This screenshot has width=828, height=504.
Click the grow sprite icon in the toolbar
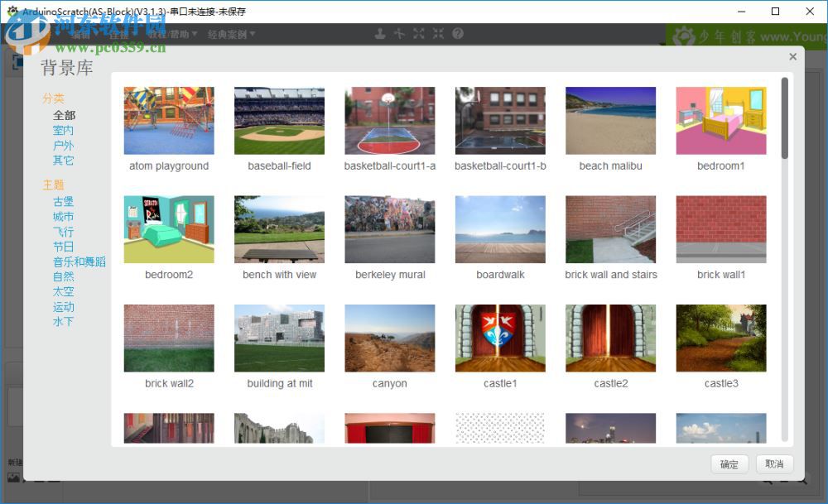coord(418,34)
